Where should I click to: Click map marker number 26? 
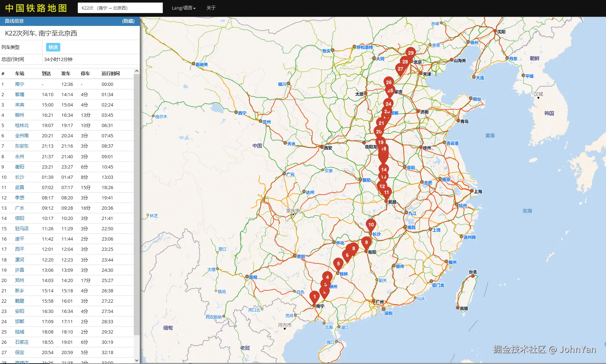coord(389,83)
